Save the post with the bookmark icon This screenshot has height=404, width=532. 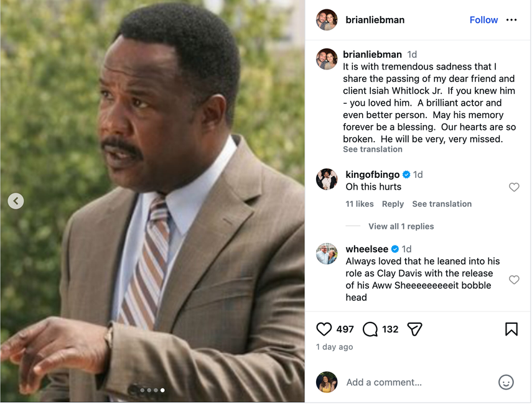tap(511, 328)
